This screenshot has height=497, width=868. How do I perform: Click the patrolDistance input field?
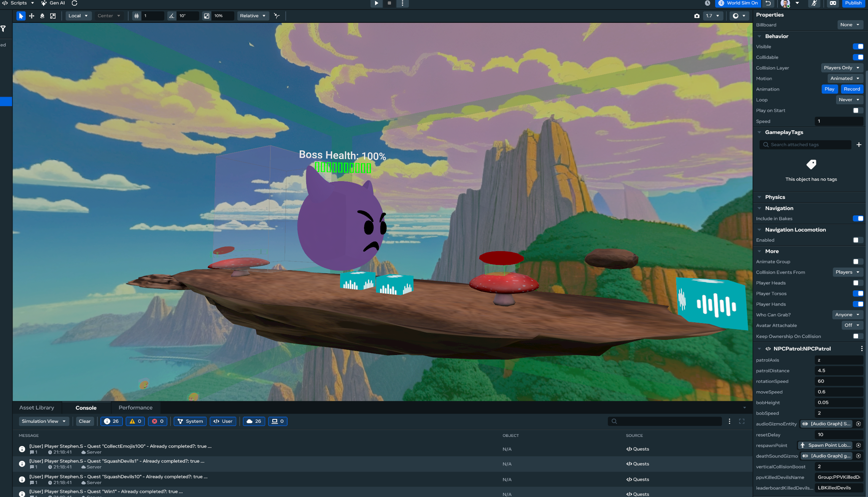pos(838,371)
